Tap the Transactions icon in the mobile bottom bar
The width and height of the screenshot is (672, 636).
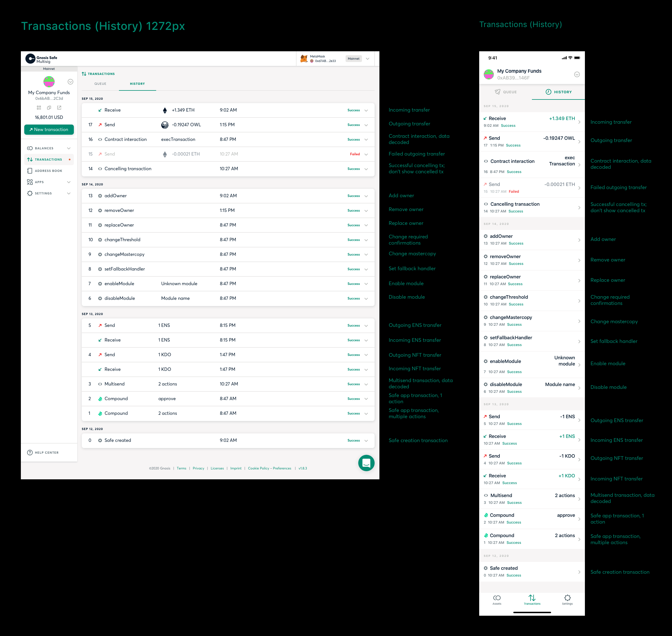point(532,598)
